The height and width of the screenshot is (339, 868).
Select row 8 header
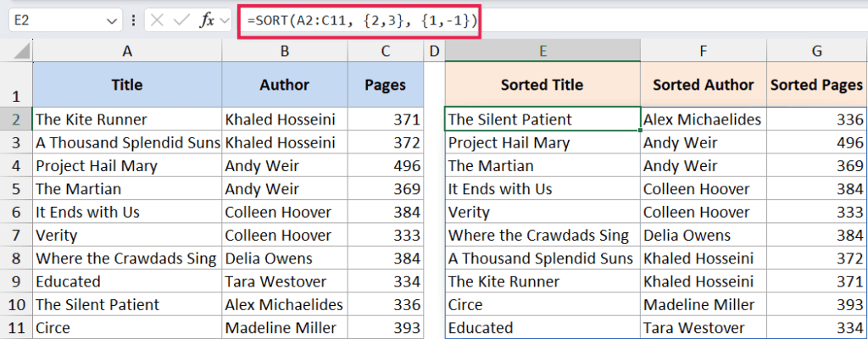click(17, 258)
